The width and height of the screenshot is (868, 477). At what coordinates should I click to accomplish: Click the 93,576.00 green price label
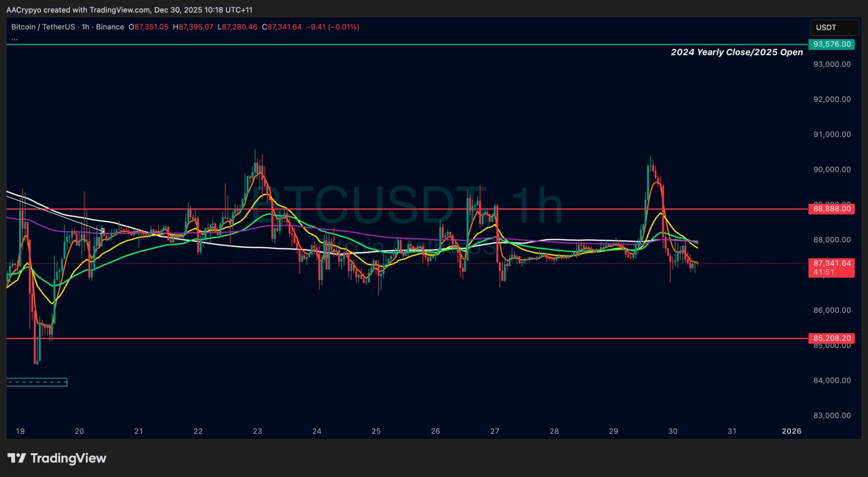[x=831, y=44]
